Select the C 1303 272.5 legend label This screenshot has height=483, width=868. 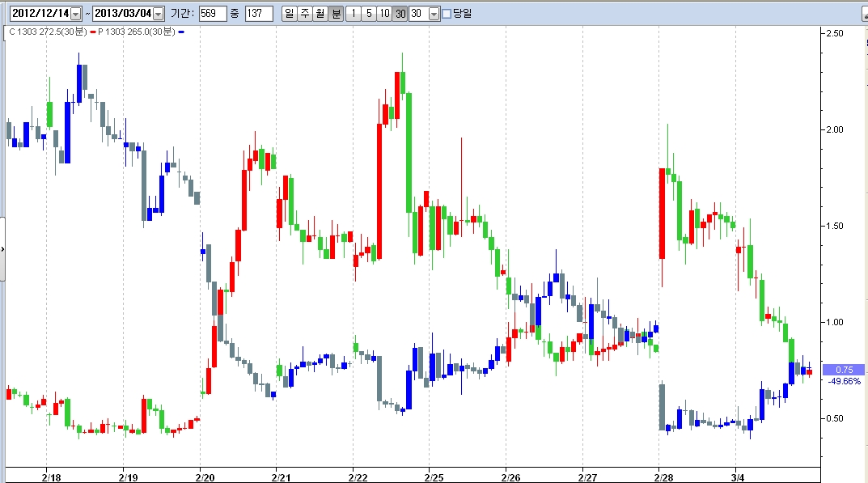tap(47, 32)
